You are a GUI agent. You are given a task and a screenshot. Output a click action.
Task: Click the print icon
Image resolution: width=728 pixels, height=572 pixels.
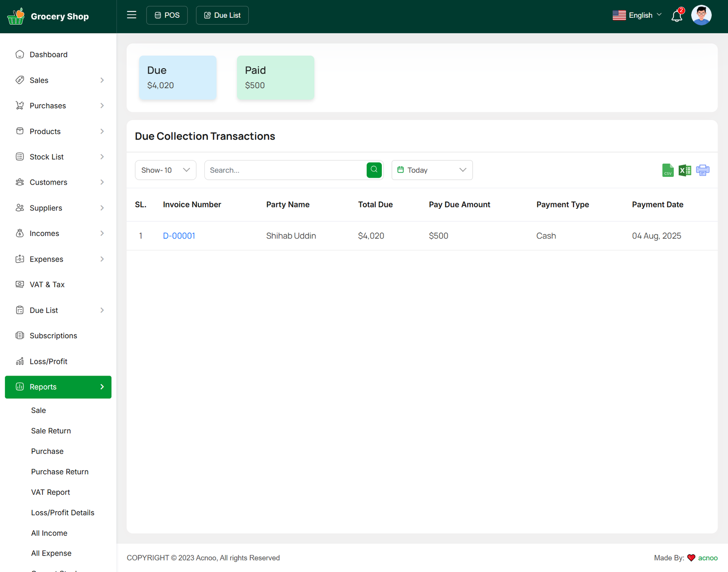703,171
